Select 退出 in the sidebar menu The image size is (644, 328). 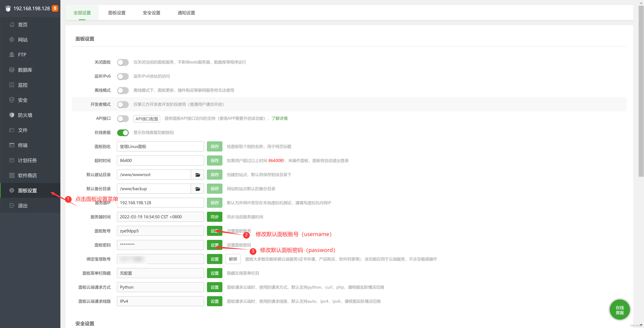click(x=30, y=205)
